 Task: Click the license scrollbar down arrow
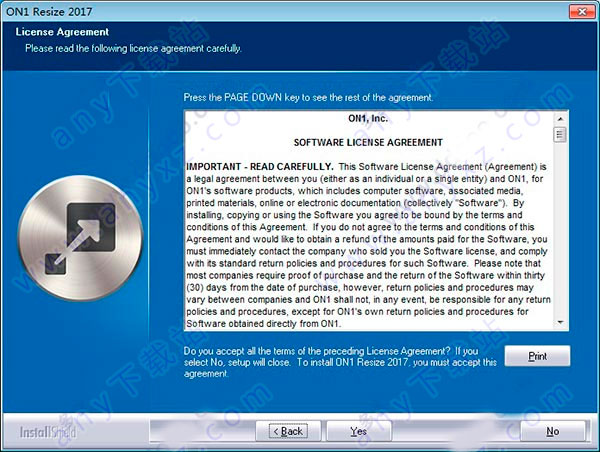point(560,323)
